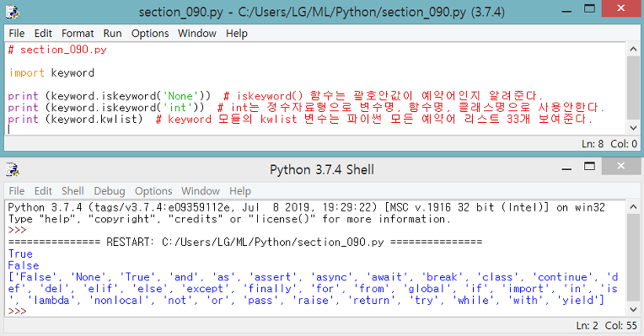Image resolution: width=644 pixels, height=336 pixels.
Task: Click the editor scrollbar up arrow
Action: pos(633,49)
